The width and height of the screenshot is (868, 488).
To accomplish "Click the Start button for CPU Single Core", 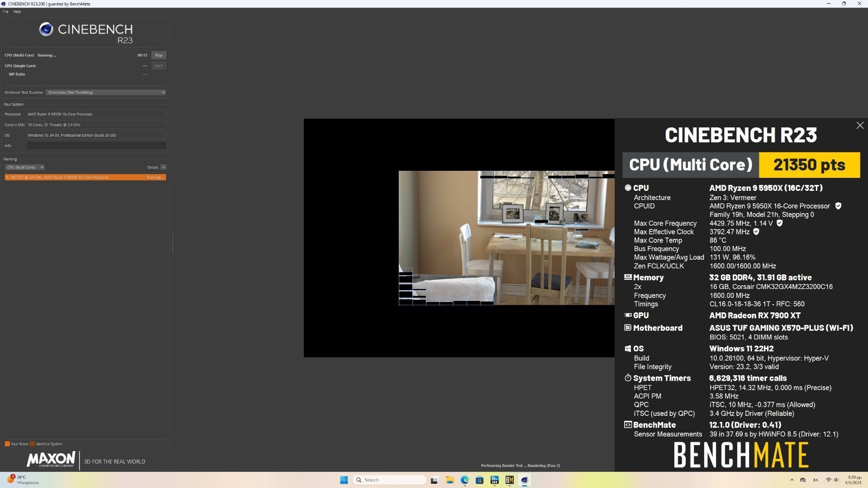I will [x=158, y=66].
